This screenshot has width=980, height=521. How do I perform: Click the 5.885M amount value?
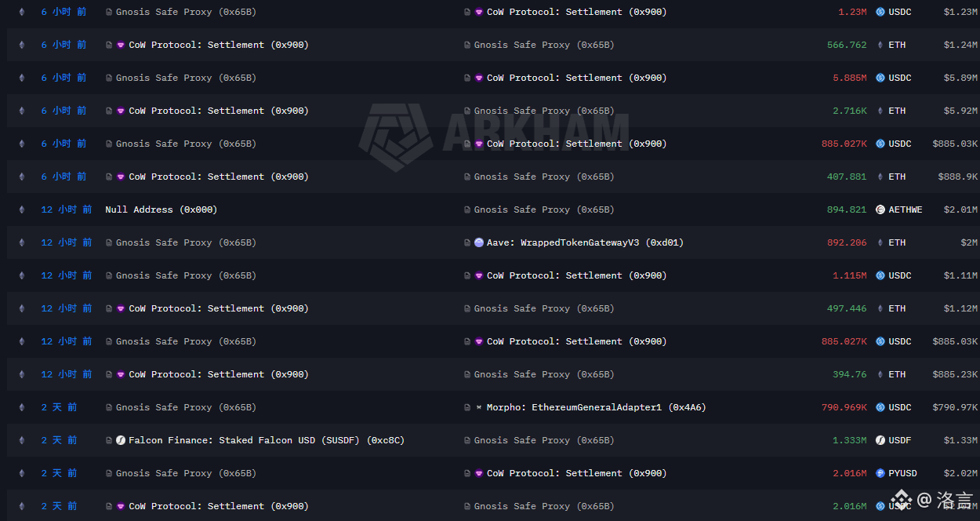pos(850,78)
